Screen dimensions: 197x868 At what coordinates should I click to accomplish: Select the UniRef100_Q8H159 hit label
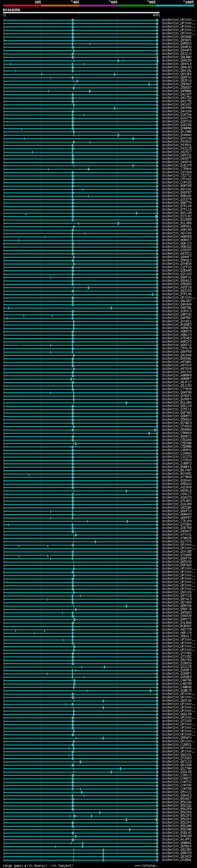pos(177,61)
